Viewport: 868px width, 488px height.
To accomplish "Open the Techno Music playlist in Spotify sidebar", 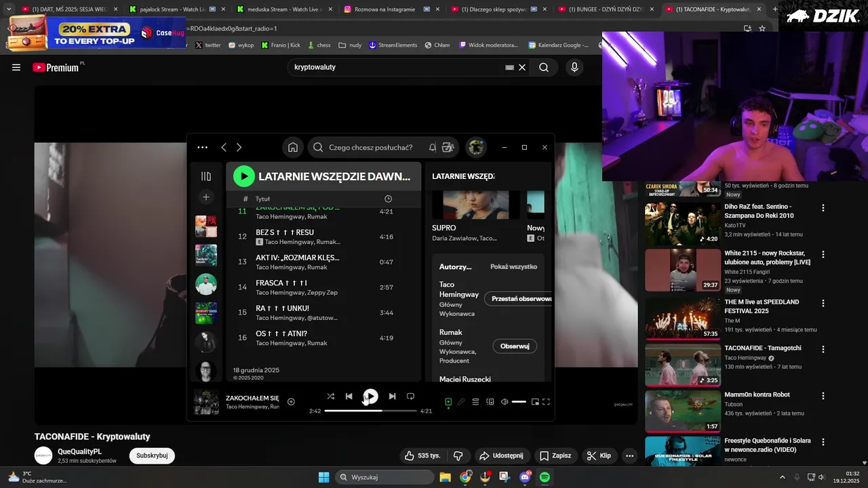I will (x=206, y=256).
